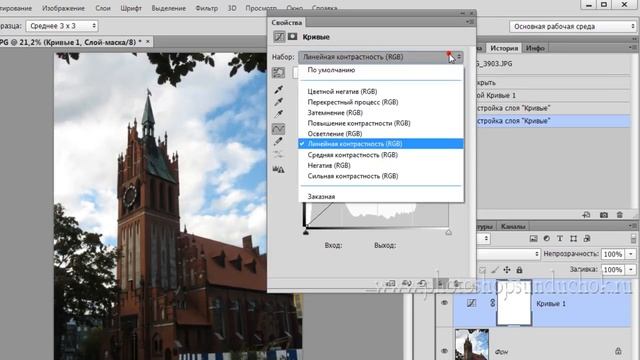This screenshot has width=640, height=360.
Task: Open the Набор preset dropdown
Action: [x=380, y=57]
